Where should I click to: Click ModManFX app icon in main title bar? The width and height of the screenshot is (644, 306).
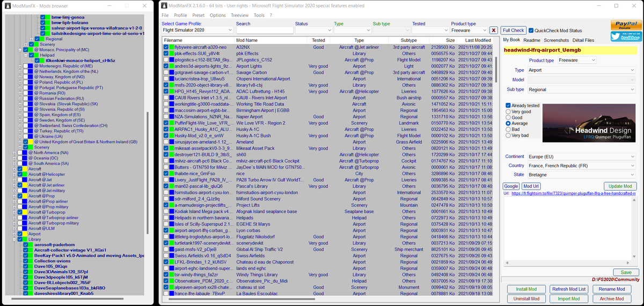[165, 5]
